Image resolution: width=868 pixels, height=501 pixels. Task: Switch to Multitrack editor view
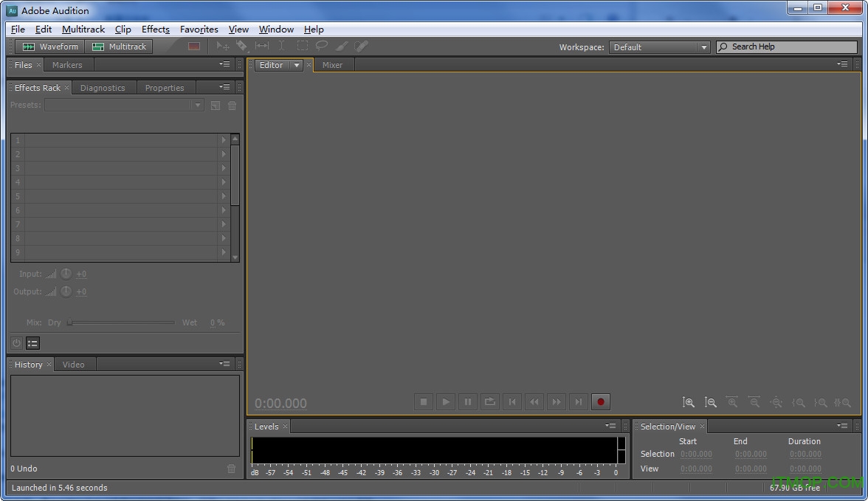(119, 46)
